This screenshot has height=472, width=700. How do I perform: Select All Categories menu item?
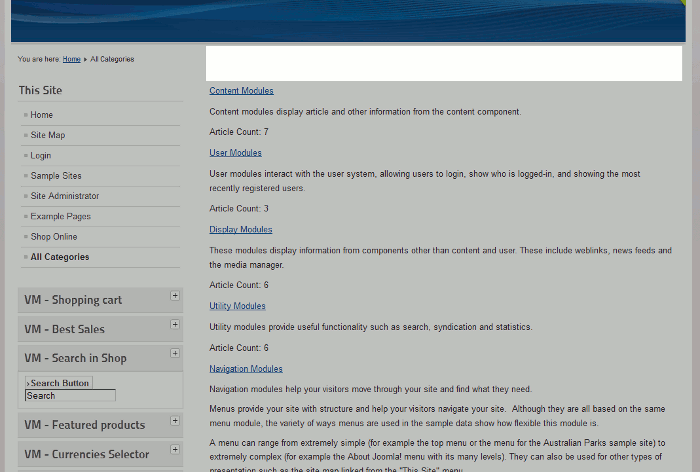[60, 257]
